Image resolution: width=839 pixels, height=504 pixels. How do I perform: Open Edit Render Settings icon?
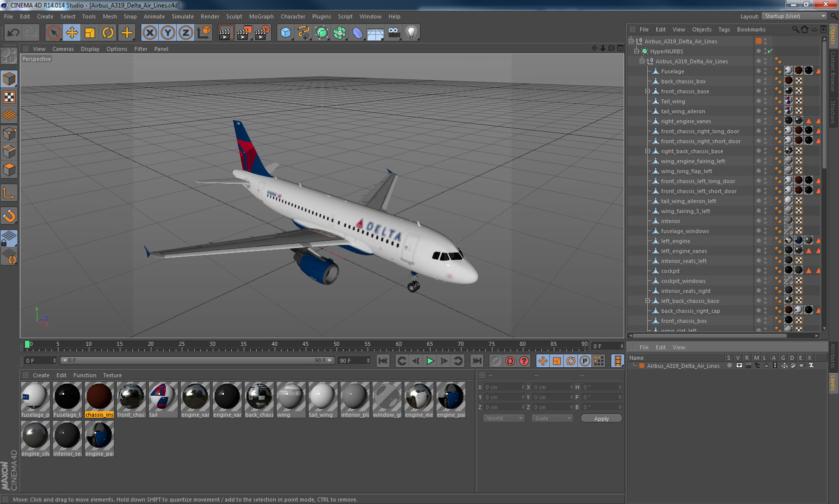click(x=263, y=33)
